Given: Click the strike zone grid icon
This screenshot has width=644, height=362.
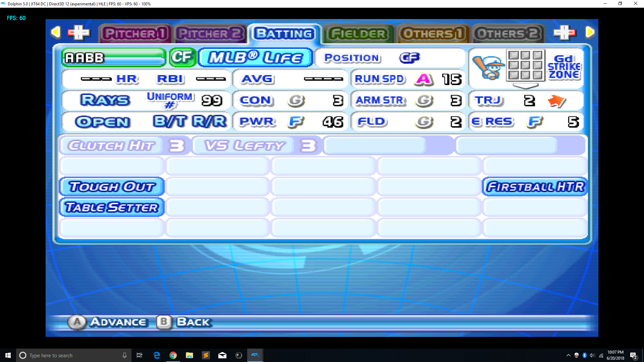Looking at the screenshot, I should [525, 65].
